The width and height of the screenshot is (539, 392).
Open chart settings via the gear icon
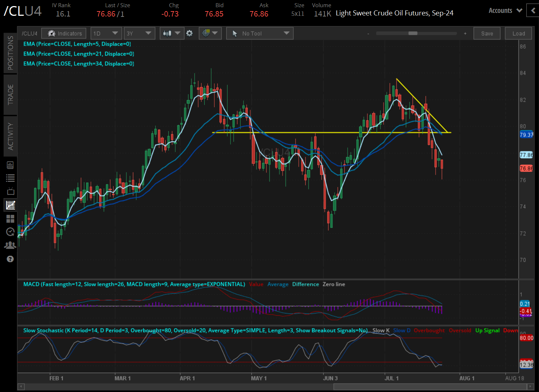(190, 33)
